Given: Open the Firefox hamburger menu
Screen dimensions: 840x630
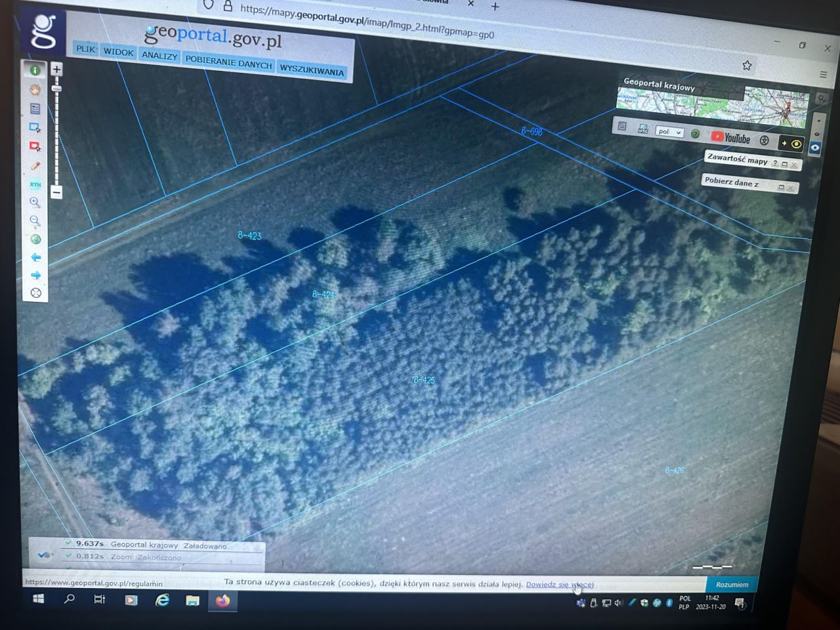Looking at the screenshot, I should [824, 74].
